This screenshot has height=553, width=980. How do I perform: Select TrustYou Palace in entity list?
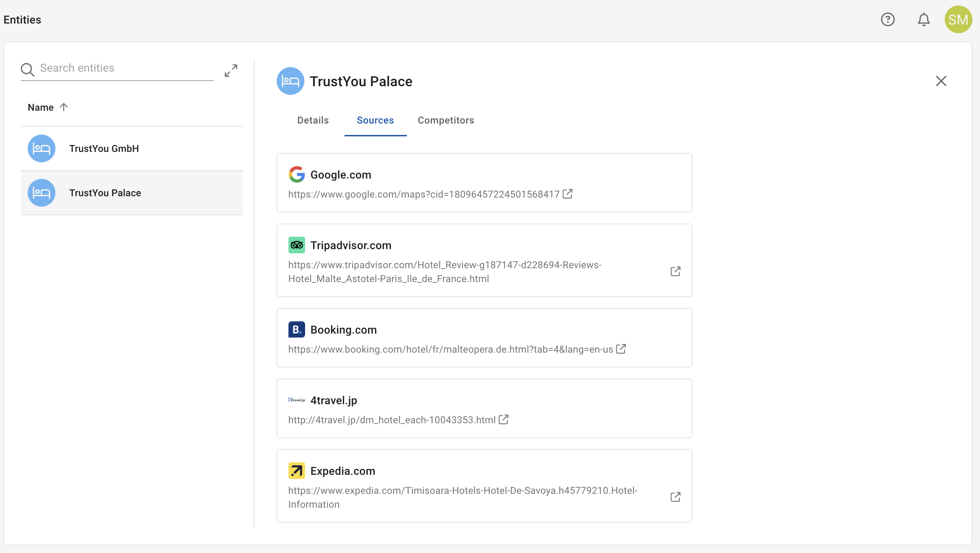point(132,193)
